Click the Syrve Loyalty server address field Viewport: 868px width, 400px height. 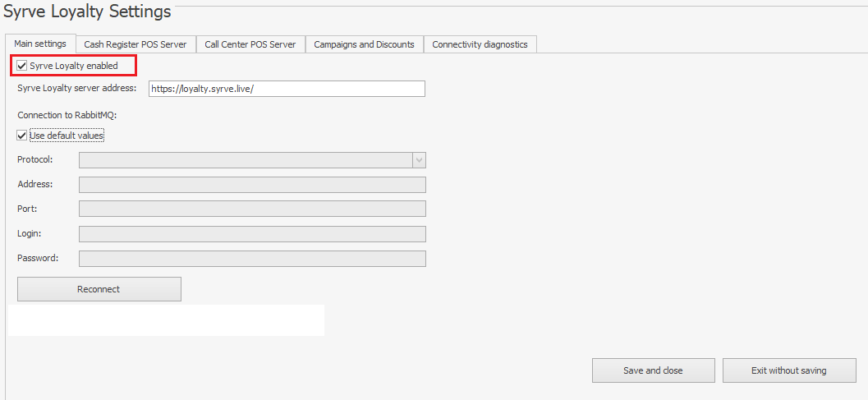[286, 89]
